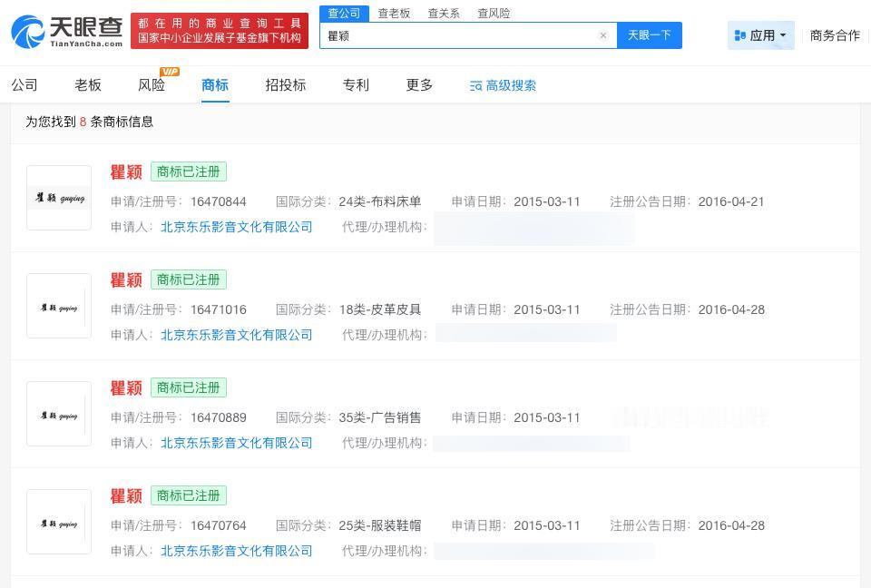Screen dimensions: 871x588
Task: Select registration number 16470889
Action: 219,417
